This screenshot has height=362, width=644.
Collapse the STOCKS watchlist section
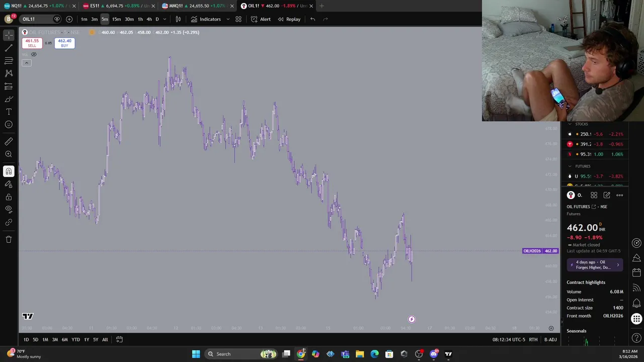coord(570,124)
